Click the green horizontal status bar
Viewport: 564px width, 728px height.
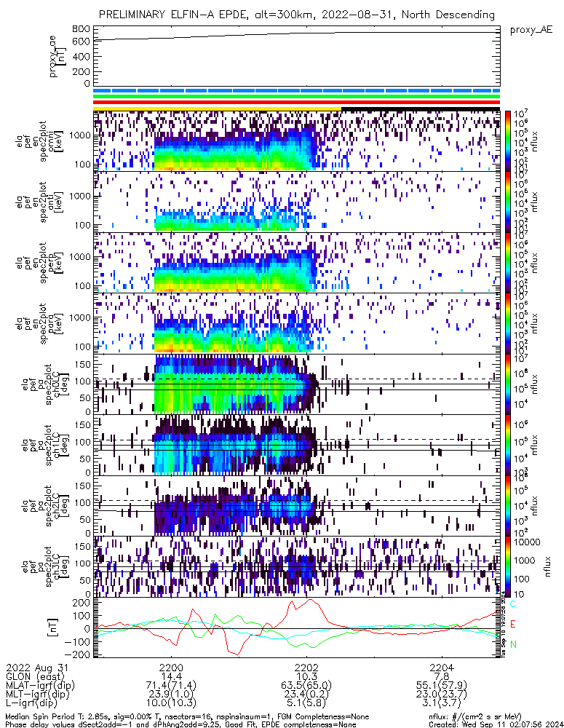point(297,96)
